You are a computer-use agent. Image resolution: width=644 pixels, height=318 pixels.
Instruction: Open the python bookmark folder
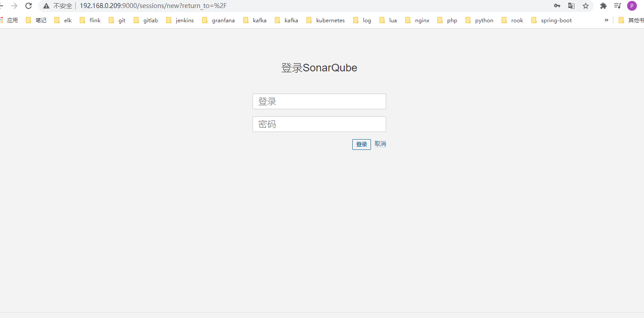pyautogui.click(x=479, y=20)
